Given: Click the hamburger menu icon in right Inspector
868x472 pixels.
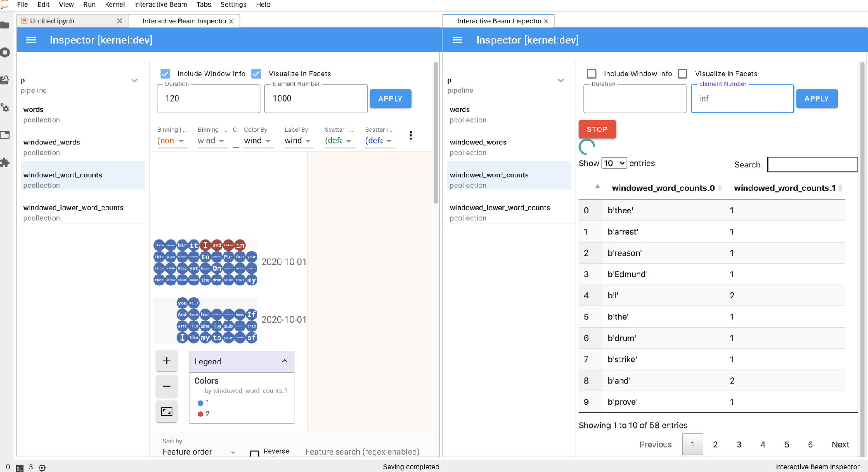Looking at the screenshot, I should (457, 40).
